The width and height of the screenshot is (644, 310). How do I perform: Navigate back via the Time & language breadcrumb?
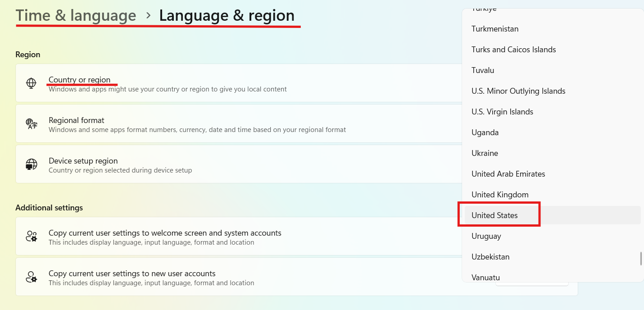coord(76,15)
